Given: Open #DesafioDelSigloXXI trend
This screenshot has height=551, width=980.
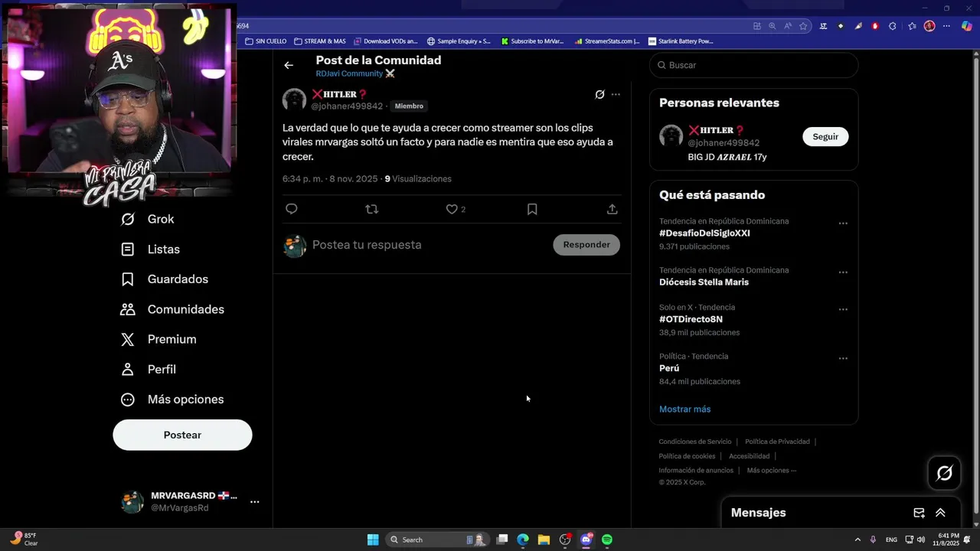Looking at the screenshot, I should tap(704, 233).
